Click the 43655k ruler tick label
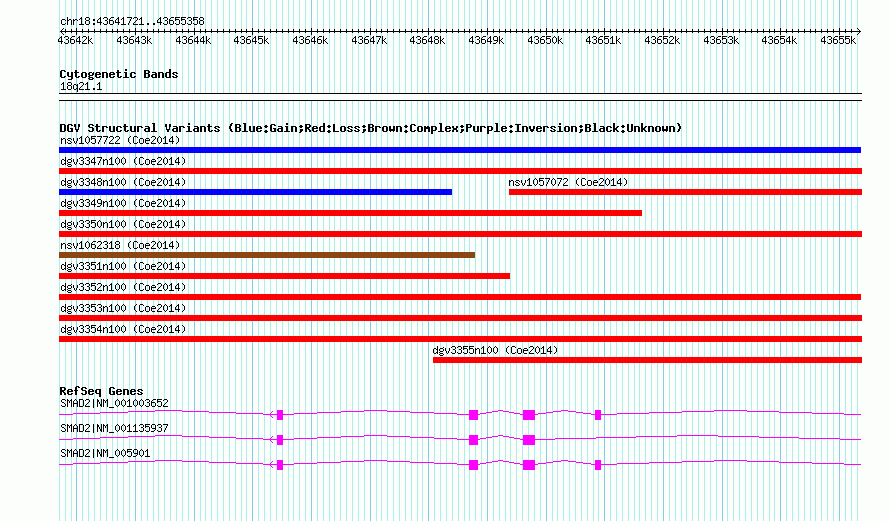 838,40
